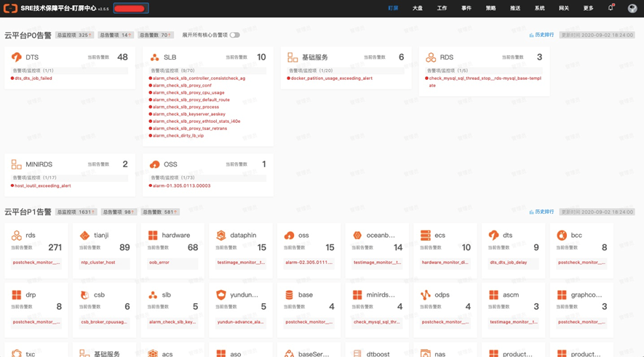Viewport: 644px width, 357px height.
Task: Open alarm-01.305.0113.00003 alert
Action: 180,186
